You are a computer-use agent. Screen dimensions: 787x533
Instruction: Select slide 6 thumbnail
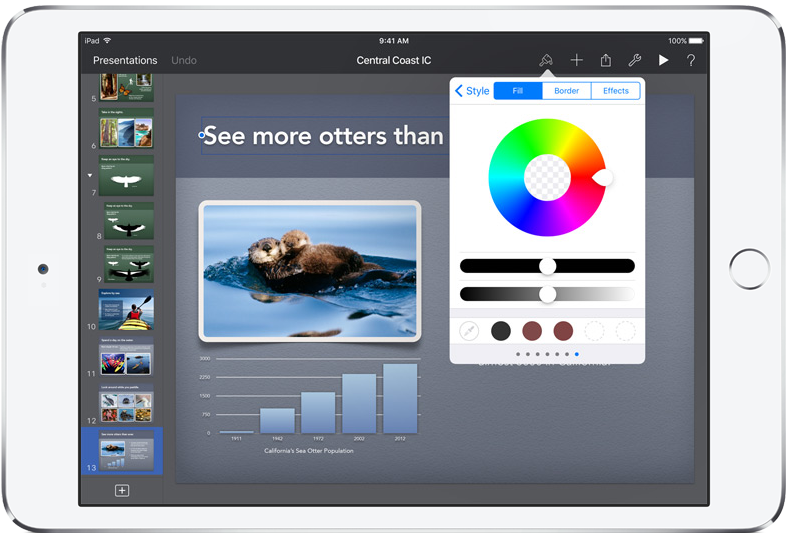coord(126,128)
